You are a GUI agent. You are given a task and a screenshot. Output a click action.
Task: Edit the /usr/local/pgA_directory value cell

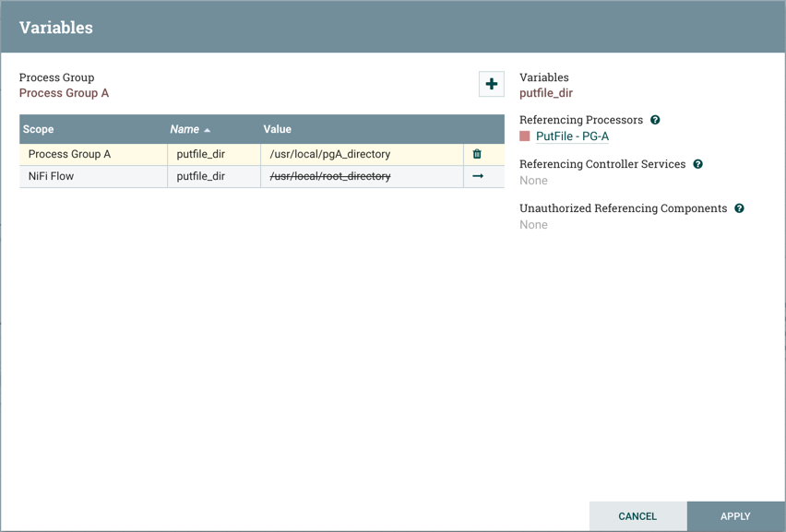[x=330, y=154]
